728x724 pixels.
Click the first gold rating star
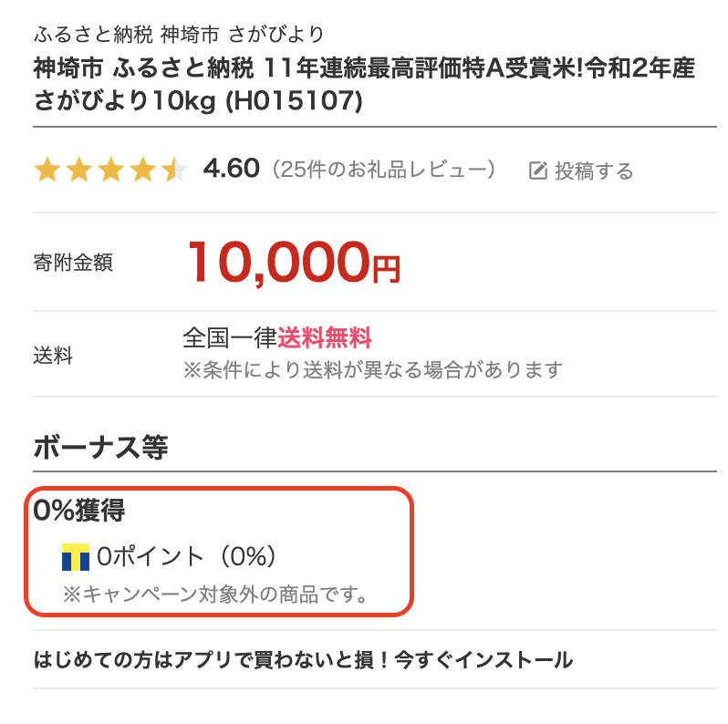(47, 170)
